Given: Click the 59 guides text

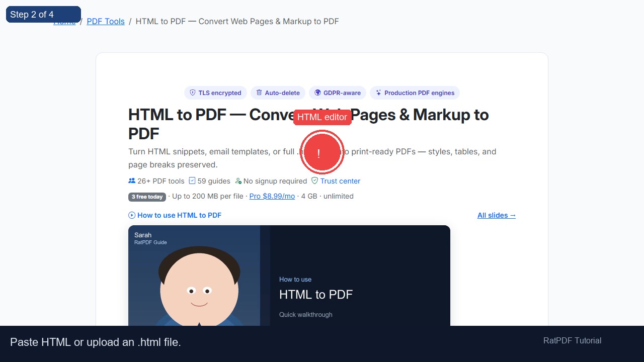Looking at the screenshot, I should (214, 181).
